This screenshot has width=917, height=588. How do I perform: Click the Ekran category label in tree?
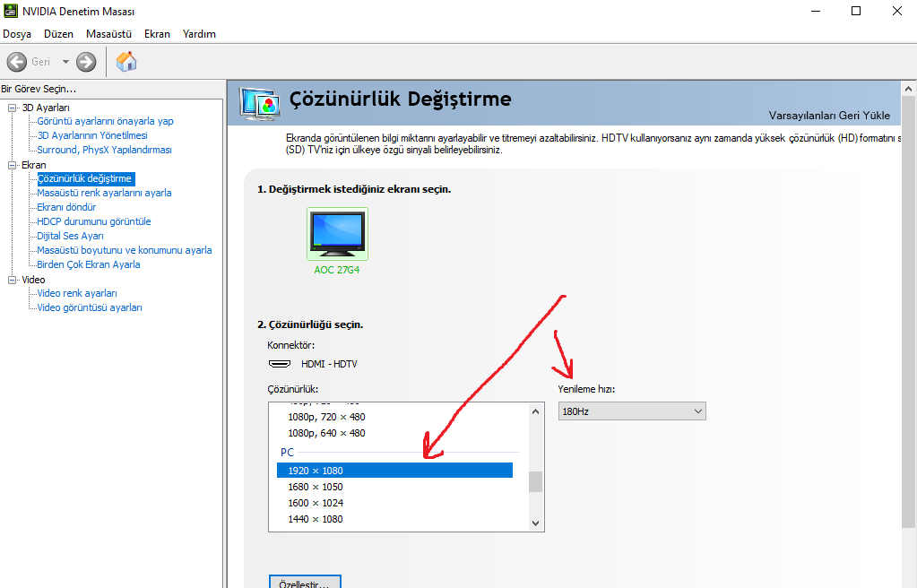pos(34,165)
